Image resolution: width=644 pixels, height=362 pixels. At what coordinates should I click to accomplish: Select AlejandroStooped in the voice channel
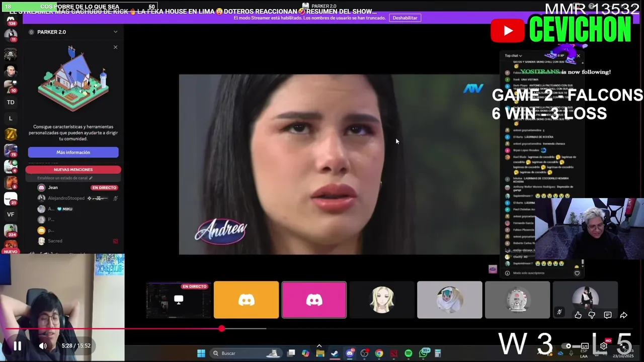tap(66, 198)
